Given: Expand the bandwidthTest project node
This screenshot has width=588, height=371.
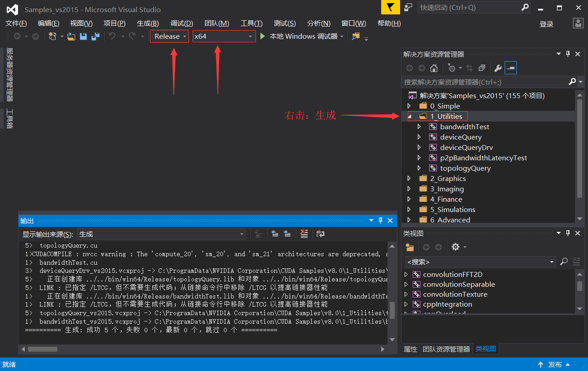Looking at the screenshot, I should (x=419, y=127).
